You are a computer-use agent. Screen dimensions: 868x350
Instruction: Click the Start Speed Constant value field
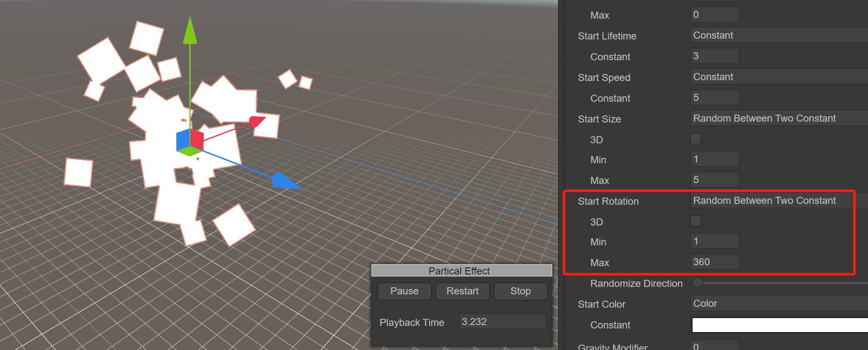(x=714, y=98)
